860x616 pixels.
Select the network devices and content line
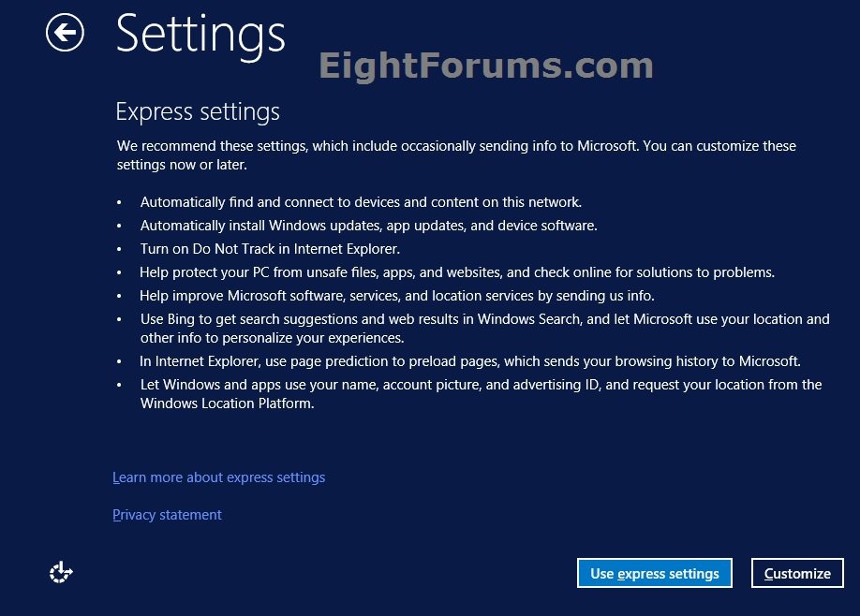[x=361, y=201]
